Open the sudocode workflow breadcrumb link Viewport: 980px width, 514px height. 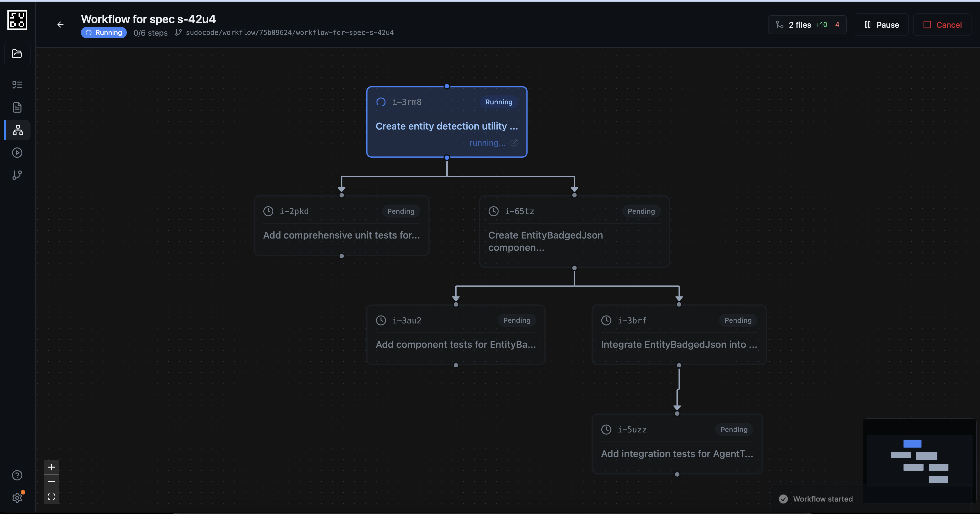290,32
